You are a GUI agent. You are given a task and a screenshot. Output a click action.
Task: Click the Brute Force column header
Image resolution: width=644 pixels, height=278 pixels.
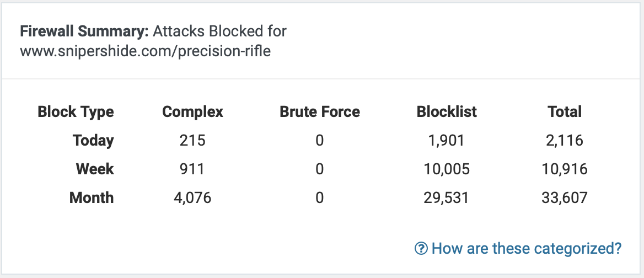tap(320, 112)
